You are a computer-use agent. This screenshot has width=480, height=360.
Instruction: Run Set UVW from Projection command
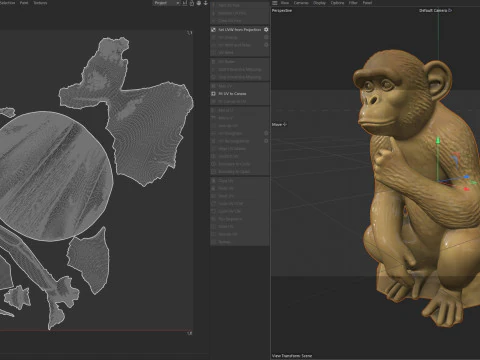click(x=240, y=30)
